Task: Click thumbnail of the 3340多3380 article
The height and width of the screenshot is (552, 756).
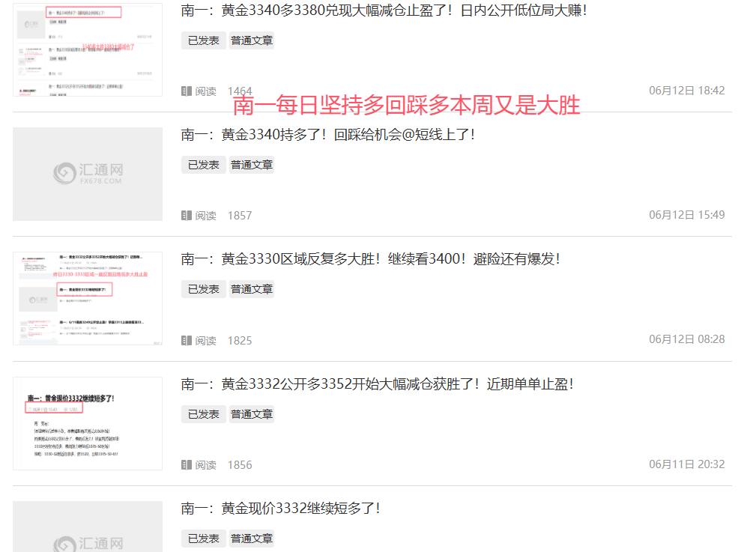Action: pos(88,49)
